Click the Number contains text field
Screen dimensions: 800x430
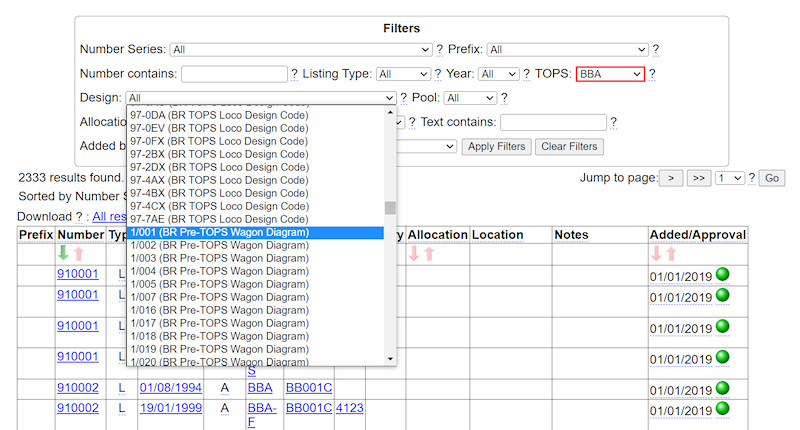(234, 74)
